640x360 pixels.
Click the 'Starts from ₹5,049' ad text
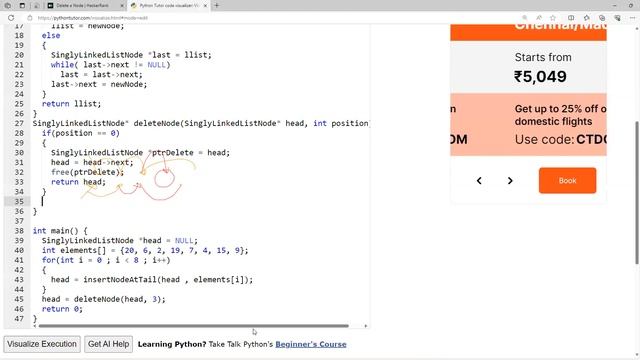[x=541, y=68]
